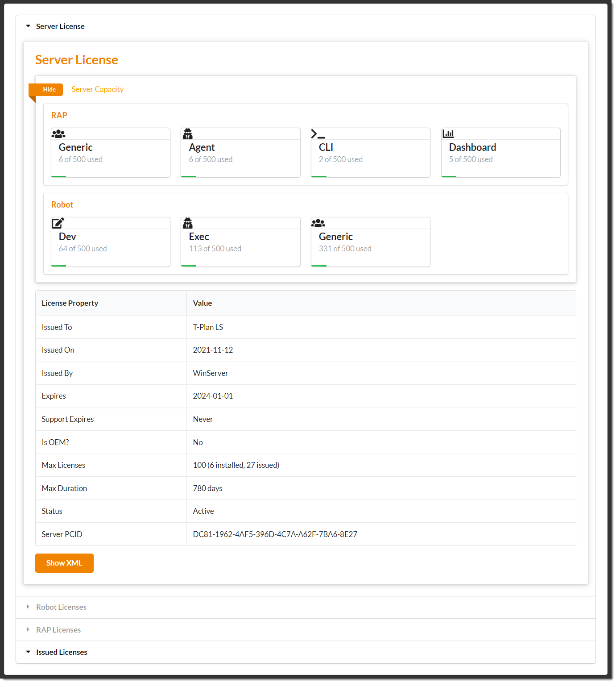
Task: Hide the Server Capacity panel
Action: (x=49, y=90)
